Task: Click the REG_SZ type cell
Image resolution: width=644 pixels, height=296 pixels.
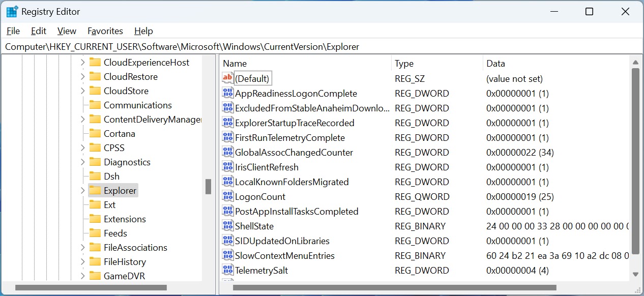Action: pos(409,78)
